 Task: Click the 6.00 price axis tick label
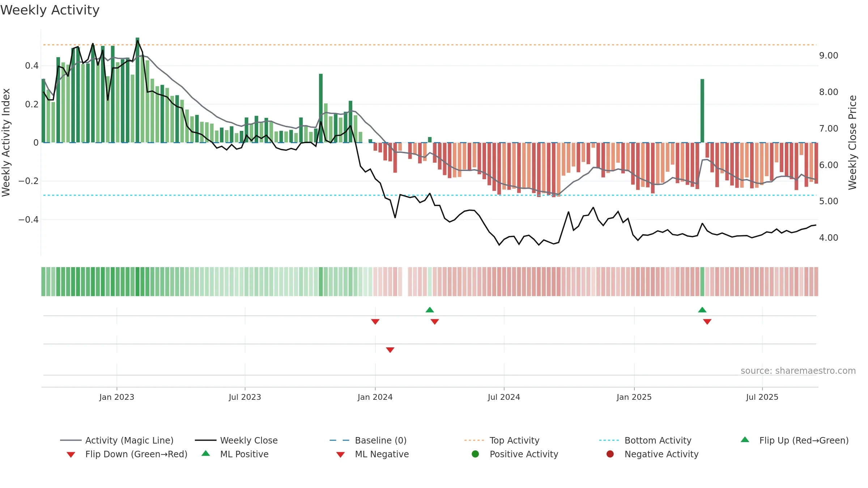pyautogui.click(x=829, y=165)
